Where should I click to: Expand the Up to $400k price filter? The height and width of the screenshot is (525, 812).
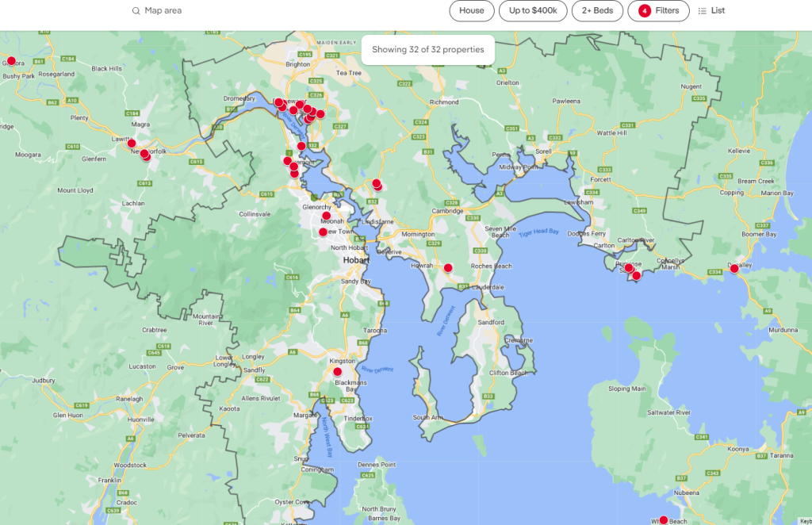click(x=532, y=11)
